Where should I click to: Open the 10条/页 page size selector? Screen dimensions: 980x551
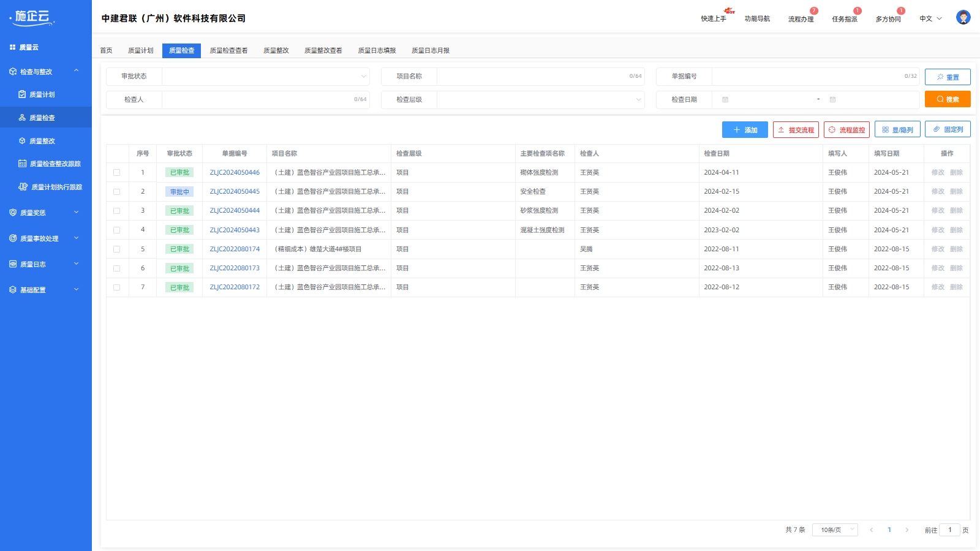[x=834, y=530]
